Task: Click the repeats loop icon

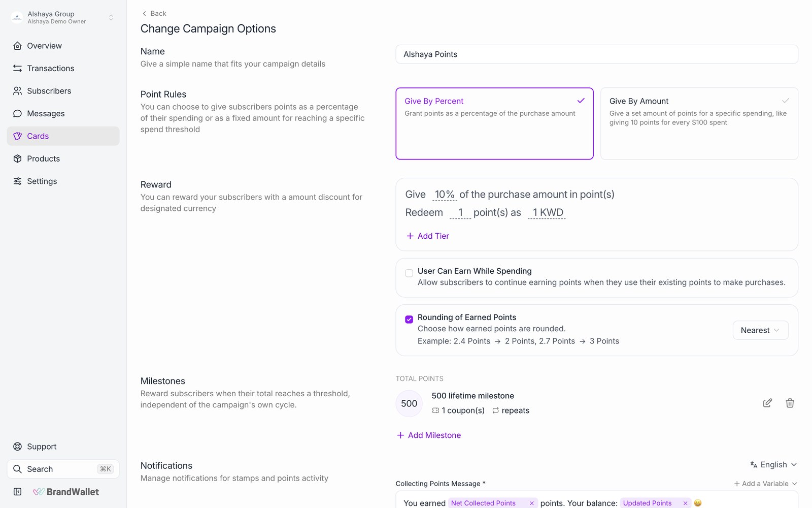Action: click(x=495, y=410)
